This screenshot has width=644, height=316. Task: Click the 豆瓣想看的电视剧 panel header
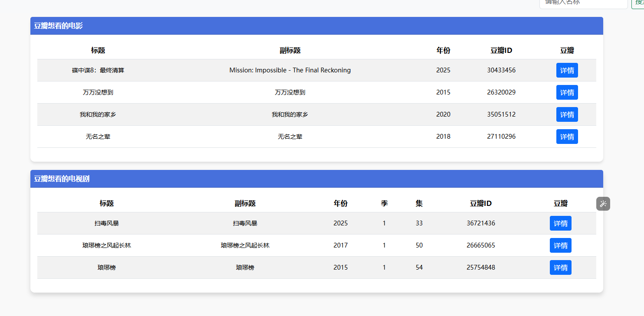coord(317,179)
